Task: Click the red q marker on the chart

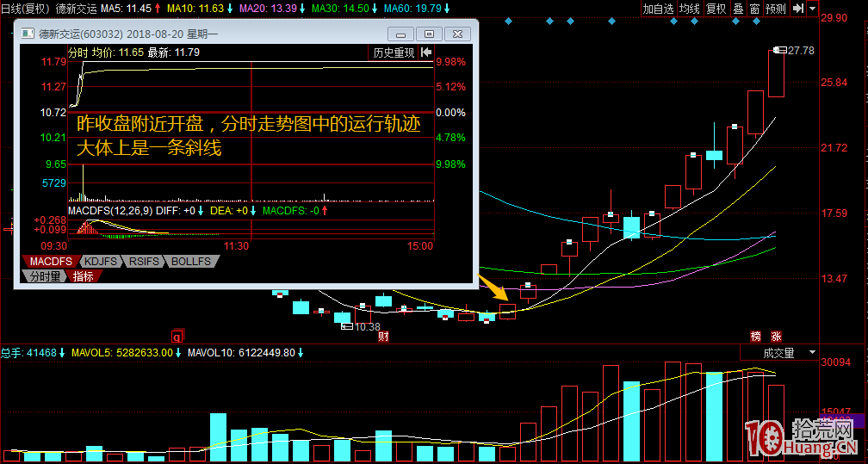Action: point(177,336)
